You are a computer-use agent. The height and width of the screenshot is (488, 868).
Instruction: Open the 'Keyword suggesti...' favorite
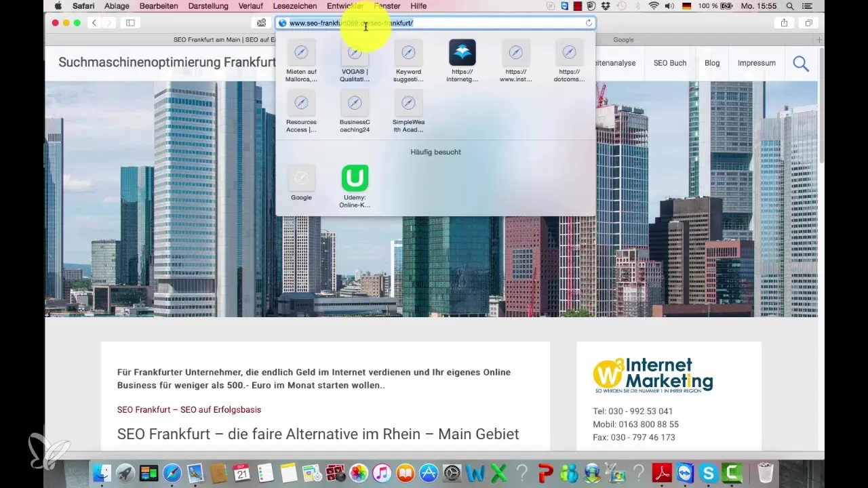[x=408, y=61]
